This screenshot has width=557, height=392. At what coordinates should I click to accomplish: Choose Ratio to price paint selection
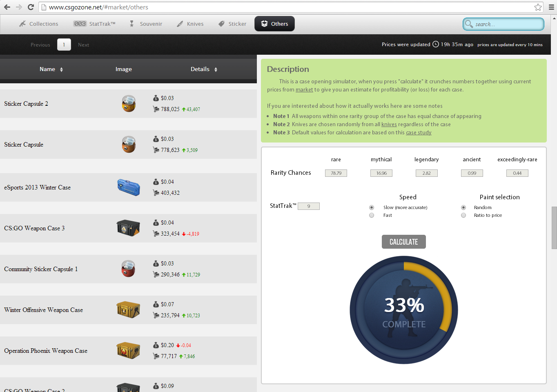click(463, 215)
